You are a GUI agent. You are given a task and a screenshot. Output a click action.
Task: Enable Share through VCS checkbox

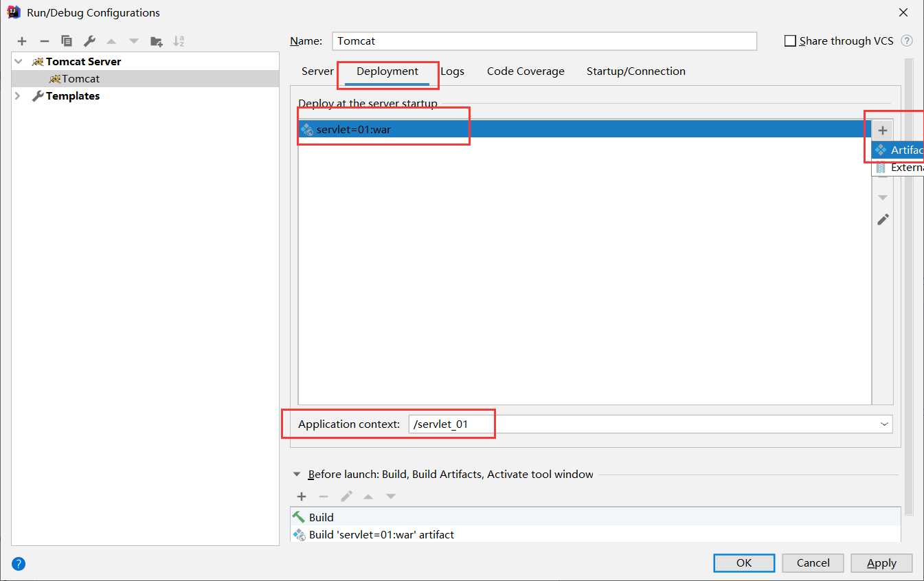(x=790, y=41)
